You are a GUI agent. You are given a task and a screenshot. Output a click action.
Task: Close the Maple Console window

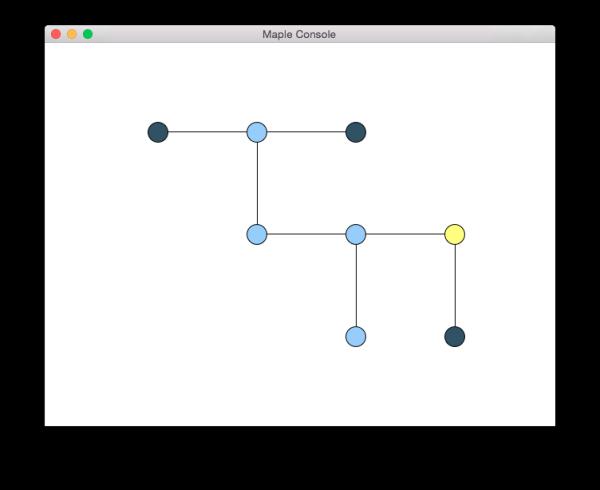[56, 34]
